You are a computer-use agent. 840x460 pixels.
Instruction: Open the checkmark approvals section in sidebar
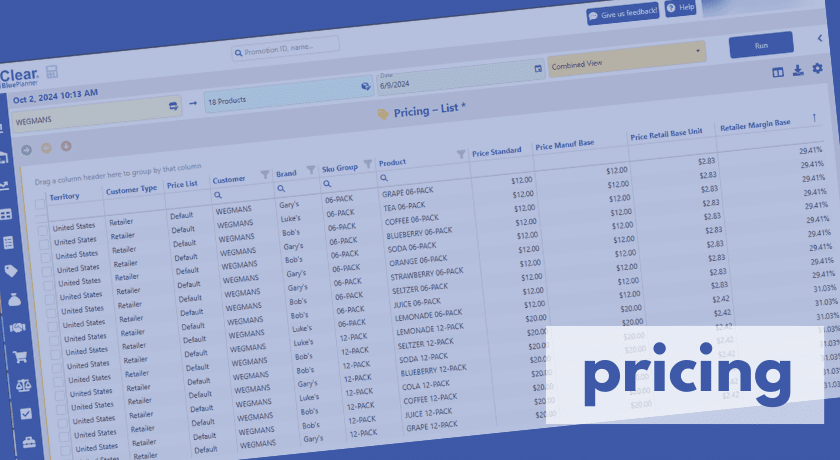tap(26, 413)
